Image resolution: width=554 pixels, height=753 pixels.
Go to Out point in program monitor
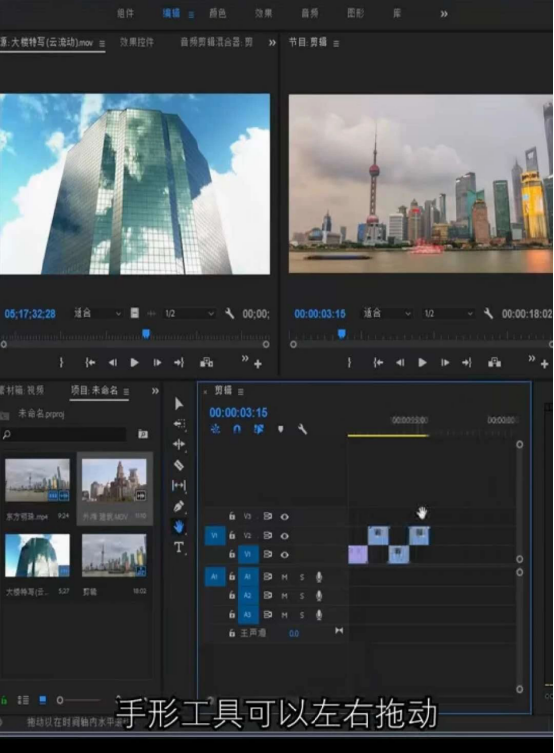[467, 363]
